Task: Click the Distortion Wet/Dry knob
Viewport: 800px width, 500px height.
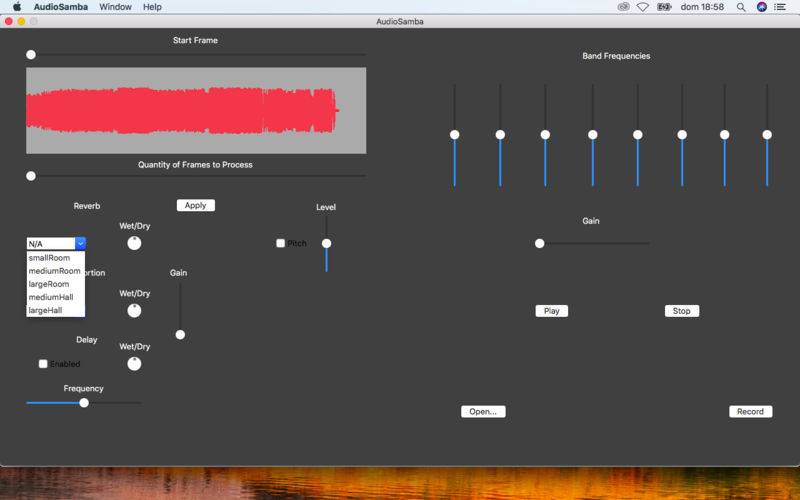Action: point(134,310)
